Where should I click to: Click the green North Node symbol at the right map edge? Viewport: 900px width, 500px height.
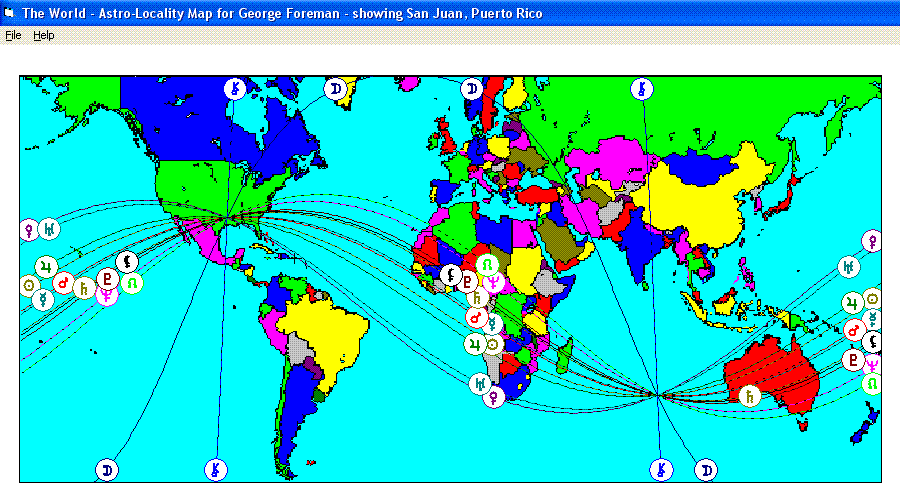click(872, 384)
